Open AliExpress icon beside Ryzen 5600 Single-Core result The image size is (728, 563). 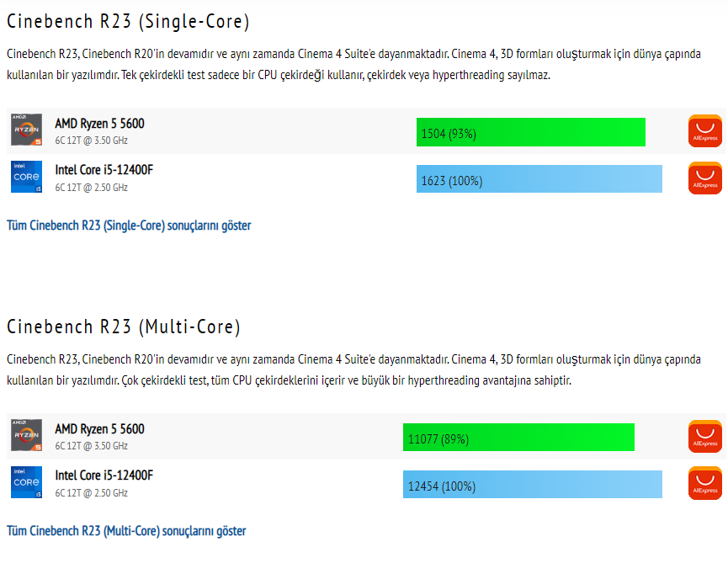pos(704,131)
